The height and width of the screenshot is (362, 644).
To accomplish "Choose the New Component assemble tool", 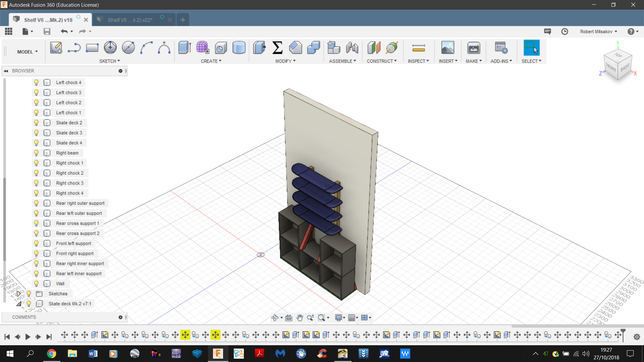I will coord(334,48).
